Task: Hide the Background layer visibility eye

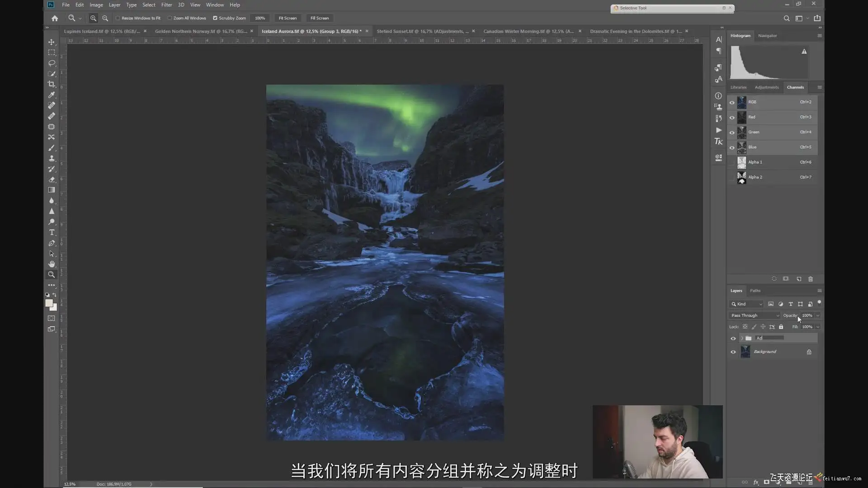Action: 733,352
